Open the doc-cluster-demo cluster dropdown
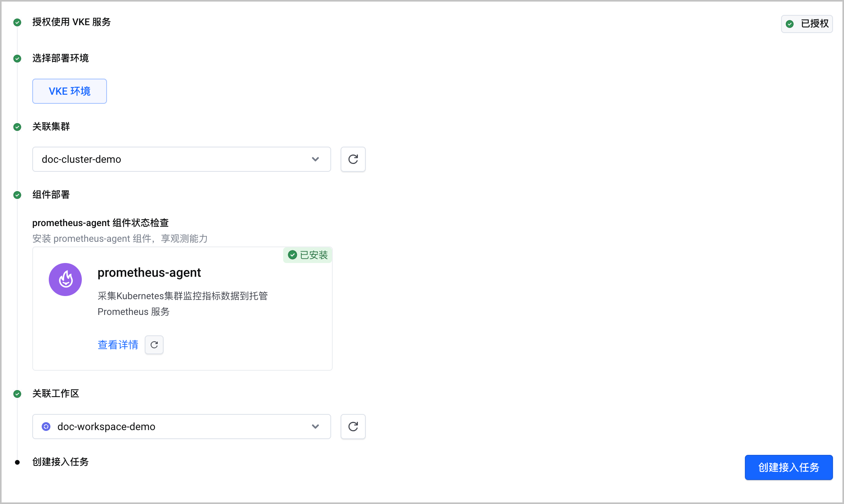The height and width of the screenshot is (504, 844). click(x=182, y=159)
